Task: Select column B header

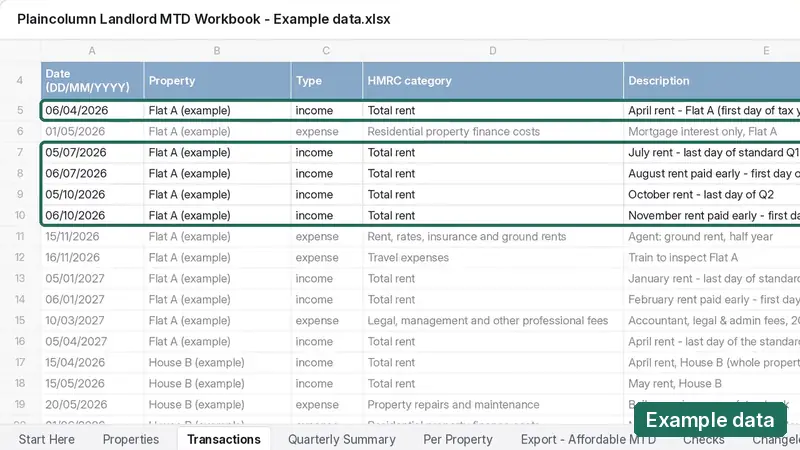Action: pos(217,51)
